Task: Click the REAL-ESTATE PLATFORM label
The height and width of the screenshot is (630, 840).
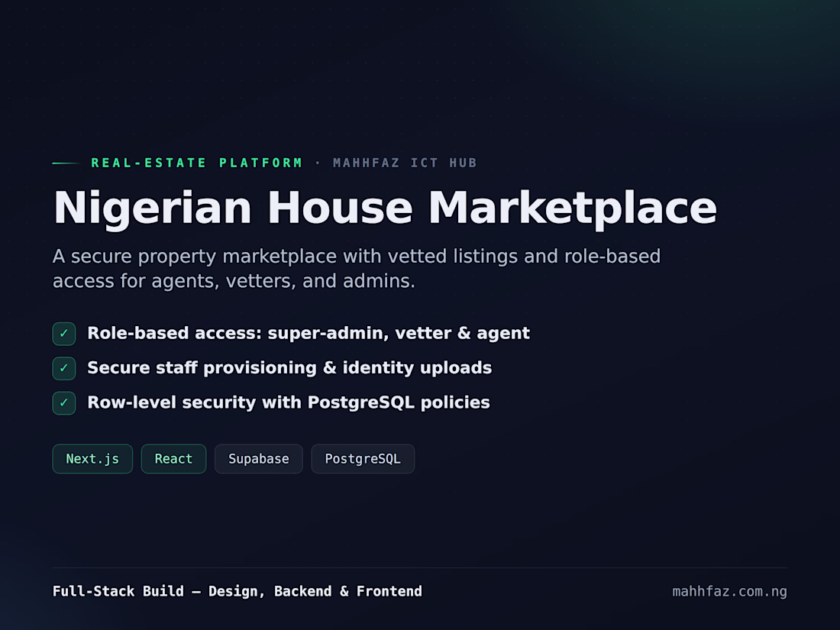Action: click(x=197, y=163)
